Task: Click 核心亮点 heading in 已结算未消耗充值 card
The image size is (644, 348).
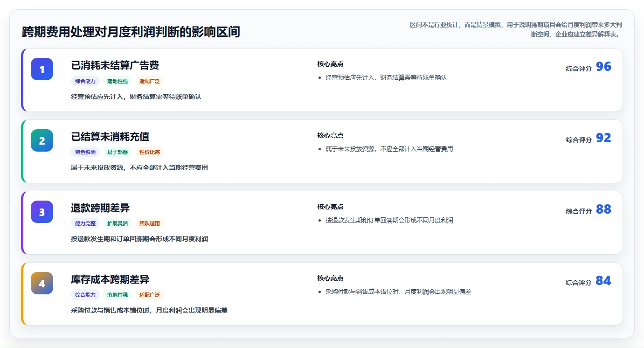Action: coord(330,135)
